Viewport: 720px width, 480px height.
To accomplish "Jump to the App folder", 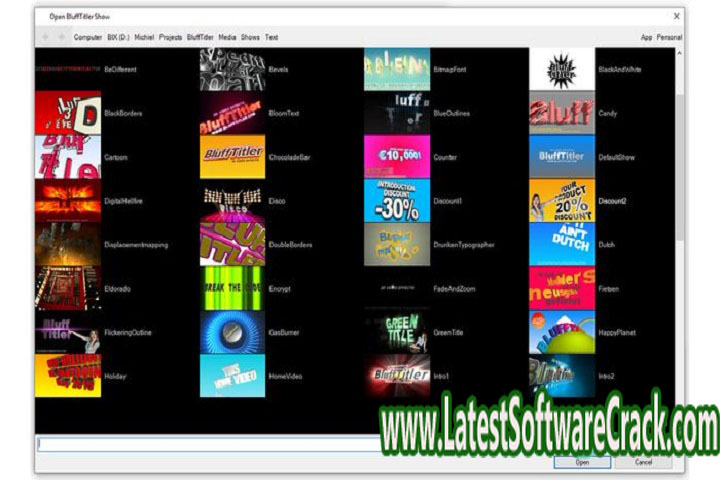I will click(x=646, y=37).
